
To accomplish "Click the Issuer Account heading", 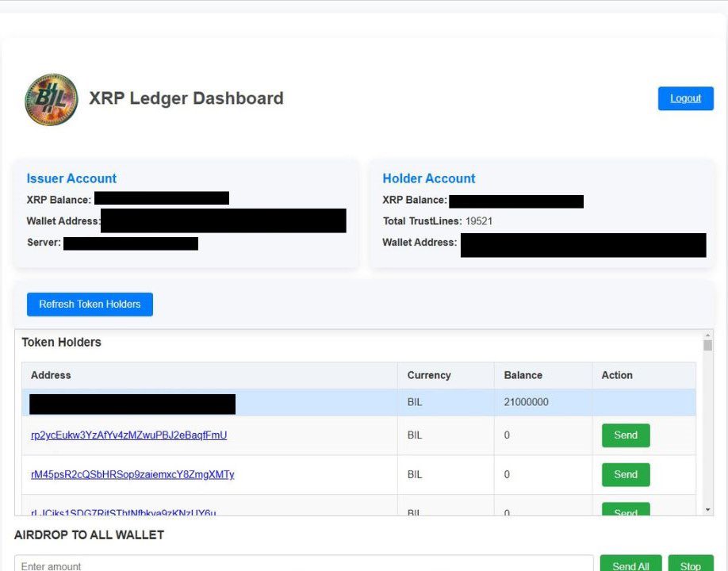I will pyautogui.click(x=71, y=178).
